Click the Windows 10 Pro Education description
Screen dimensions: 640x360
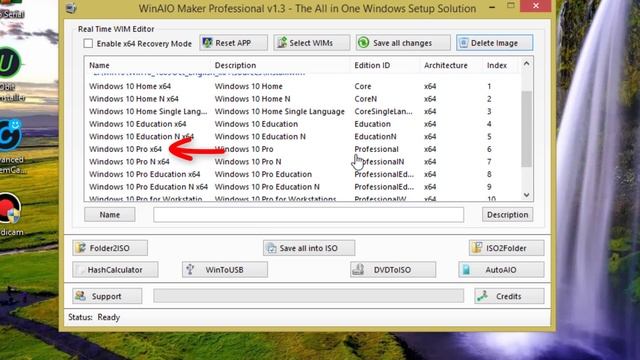(263, 174)
